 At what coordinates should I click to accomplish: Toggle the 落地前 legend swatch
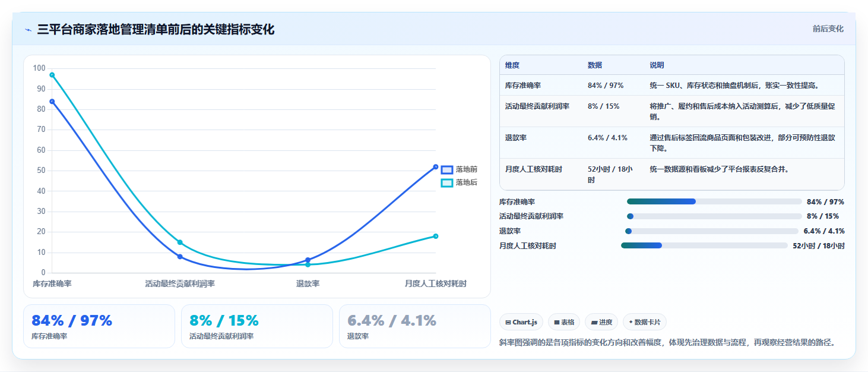[x=446, y=170]
